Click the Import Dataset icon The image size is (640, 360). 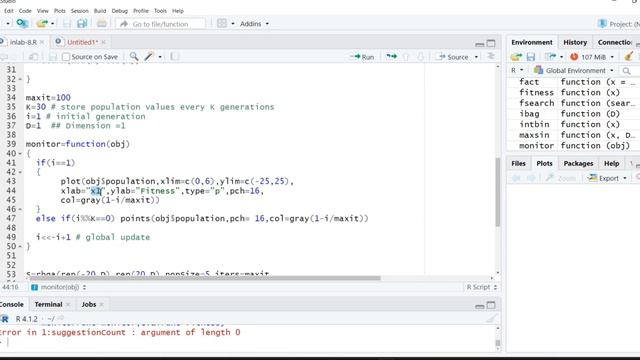tap(550, 57)
